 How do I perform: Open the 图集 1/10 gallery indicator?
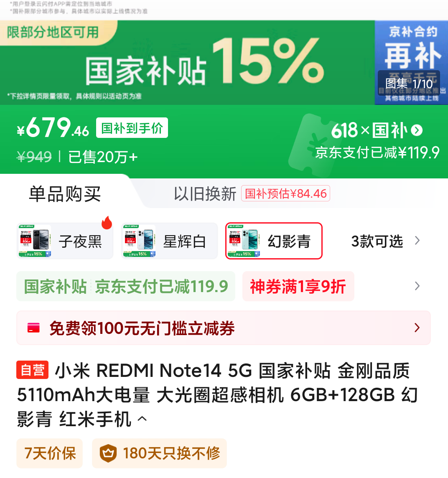pyautogui.click(x=409, y=83)
